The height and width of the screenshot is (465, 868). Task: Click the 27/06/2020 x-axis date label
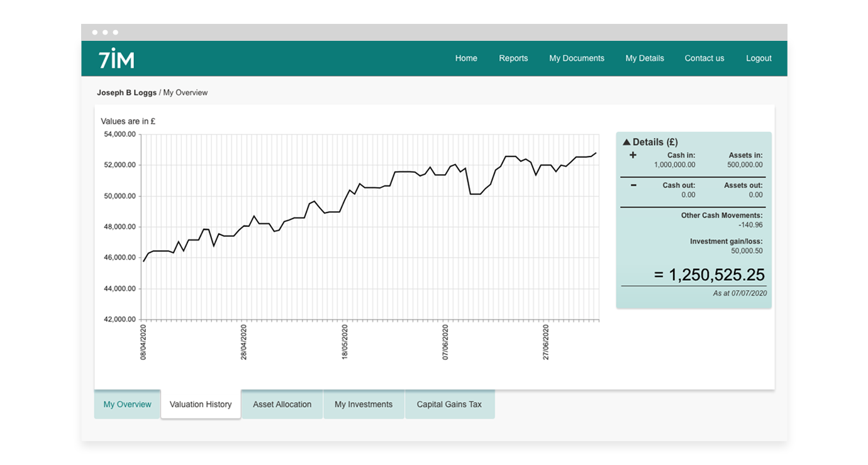tap(546, 342)
